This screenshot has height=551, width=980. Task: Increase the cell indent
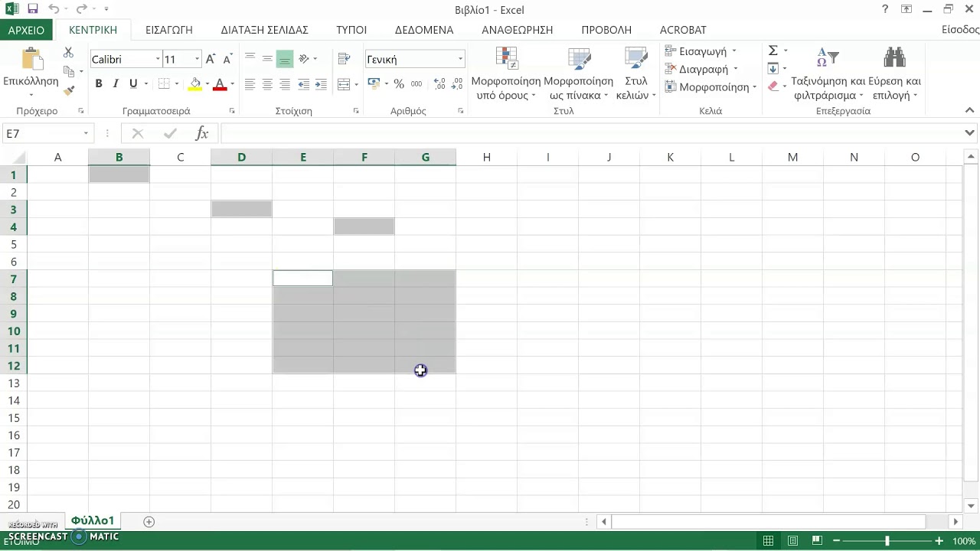click(322, 83)
